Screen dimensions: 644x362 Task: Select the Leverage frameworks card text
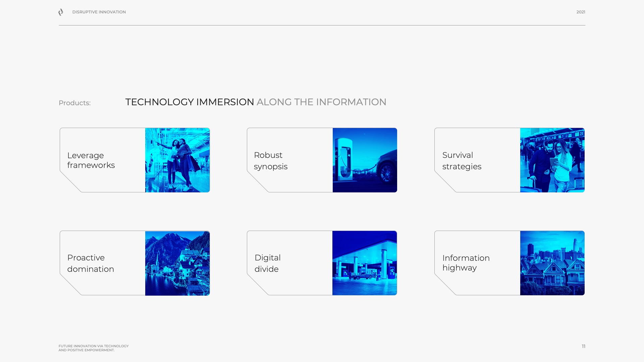tap(91, 160)
